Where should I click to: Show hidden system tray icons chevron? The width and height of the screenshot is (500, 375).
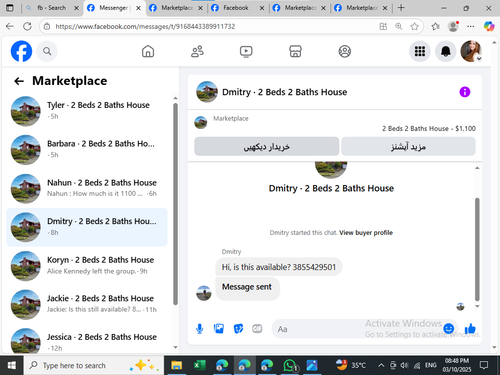click(x=381, y=366)
